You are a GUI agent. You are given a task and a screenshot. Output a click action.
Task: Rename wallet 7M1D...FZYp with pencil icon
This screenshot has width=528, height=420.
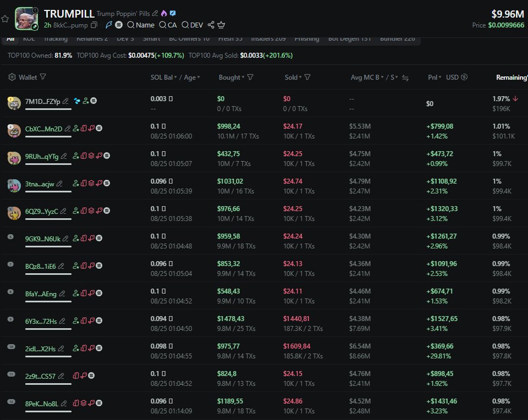(65, 101)
